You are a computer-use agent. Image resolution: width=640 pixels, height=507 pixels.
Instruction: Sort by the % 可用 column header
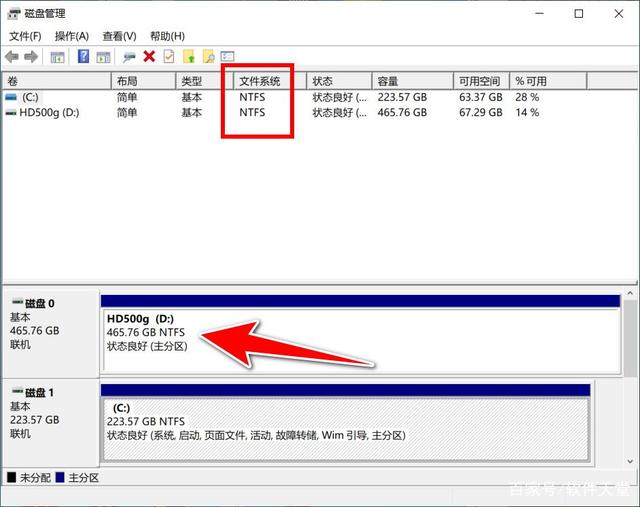point(548,81)
